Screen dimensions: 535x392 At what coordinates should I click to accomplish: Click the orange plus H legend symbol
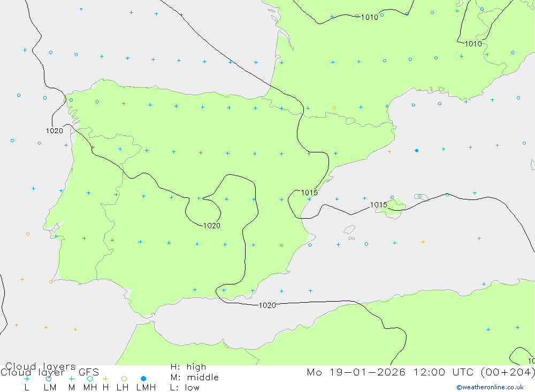pos(105,379)
